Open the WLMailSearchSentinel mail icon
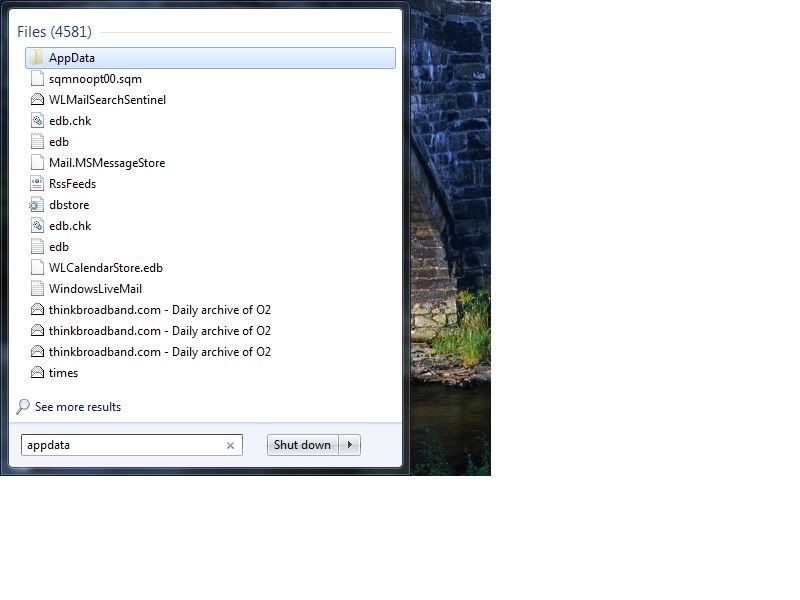Viewport: 800px width, 600px height. tap(37, 100)
